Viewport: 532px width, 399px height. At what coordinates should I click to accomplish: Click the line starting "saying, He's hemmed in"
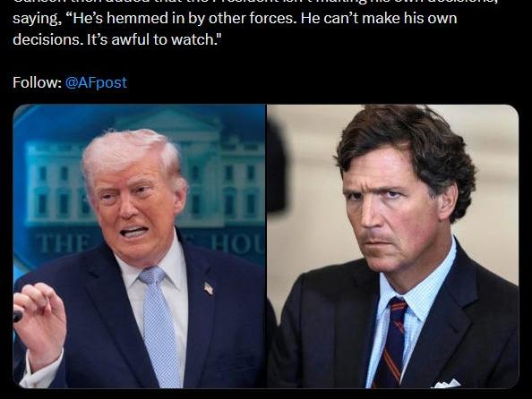(x=235, y=18)
